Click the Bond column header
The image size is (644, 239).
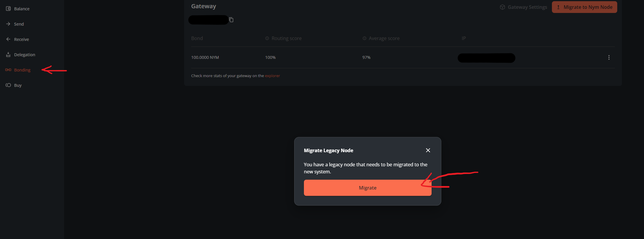pos(197,38)
